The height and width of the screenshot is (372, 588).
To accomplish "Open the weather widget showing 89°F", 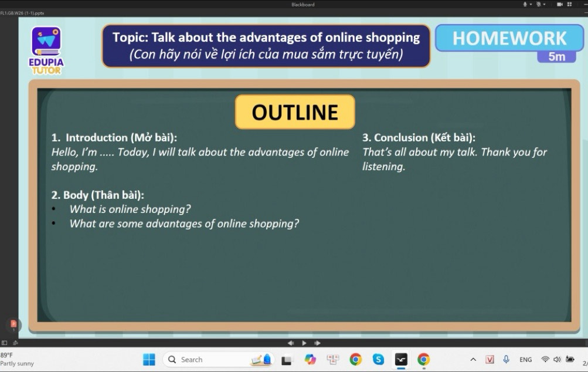I will [18, 359].
